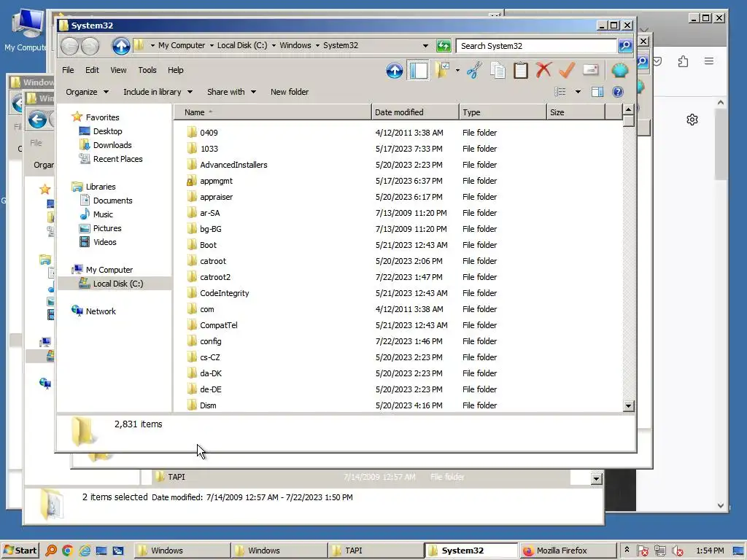Select Videos library in sidebar
Image resolution: width=747 pixels, height=560 pixels.
point(105,242)
